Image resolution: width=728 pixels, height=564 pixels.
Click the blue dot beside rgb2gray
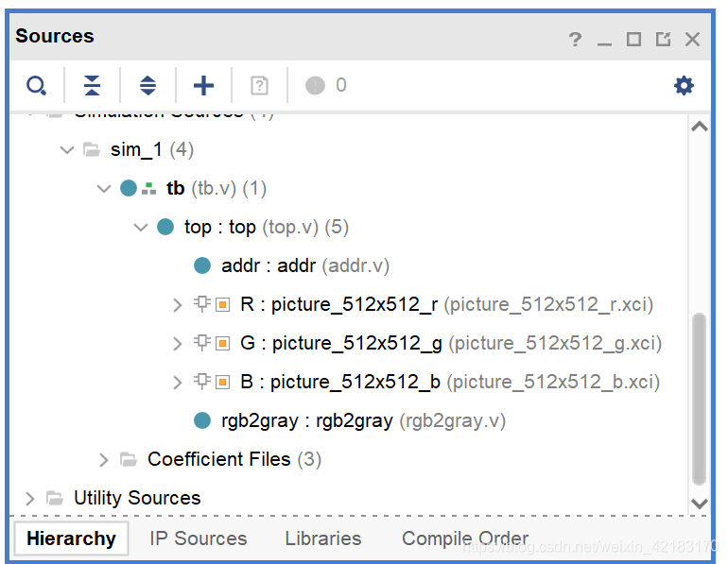(202, 420)
